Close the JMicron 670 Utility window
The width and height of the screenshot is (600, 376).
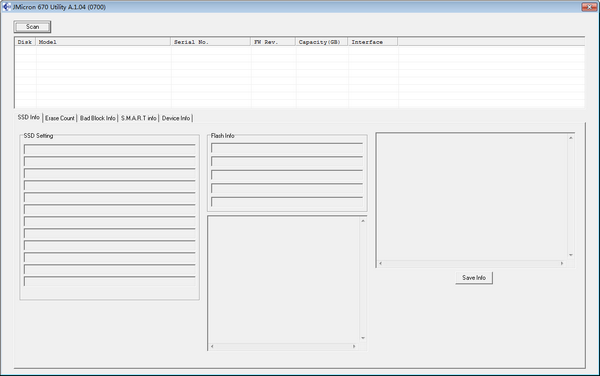point(589,7)
